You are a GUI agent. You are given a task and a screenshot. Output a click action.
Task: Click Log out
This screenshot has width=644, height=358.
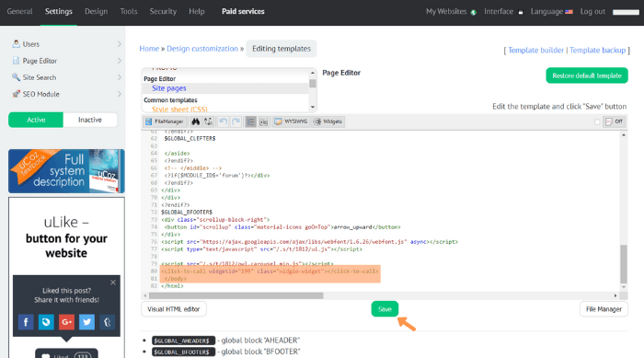[592, 12]
